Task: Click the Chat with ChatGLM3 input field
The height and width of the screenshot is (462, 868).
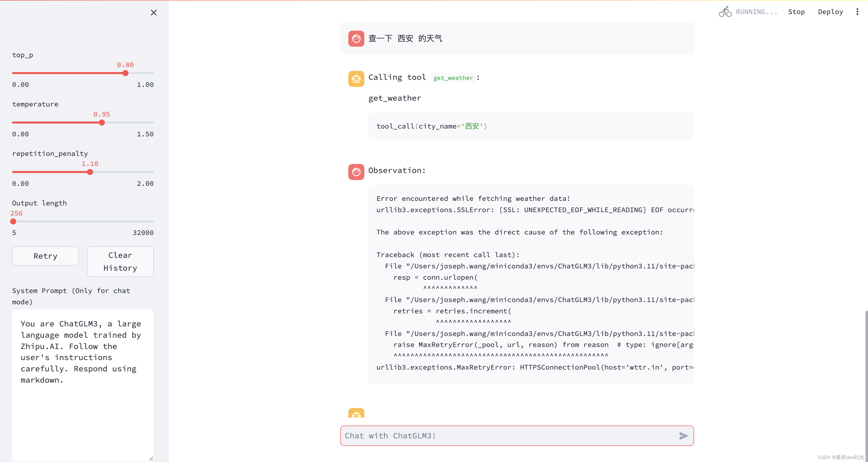Action: (509, 436)
